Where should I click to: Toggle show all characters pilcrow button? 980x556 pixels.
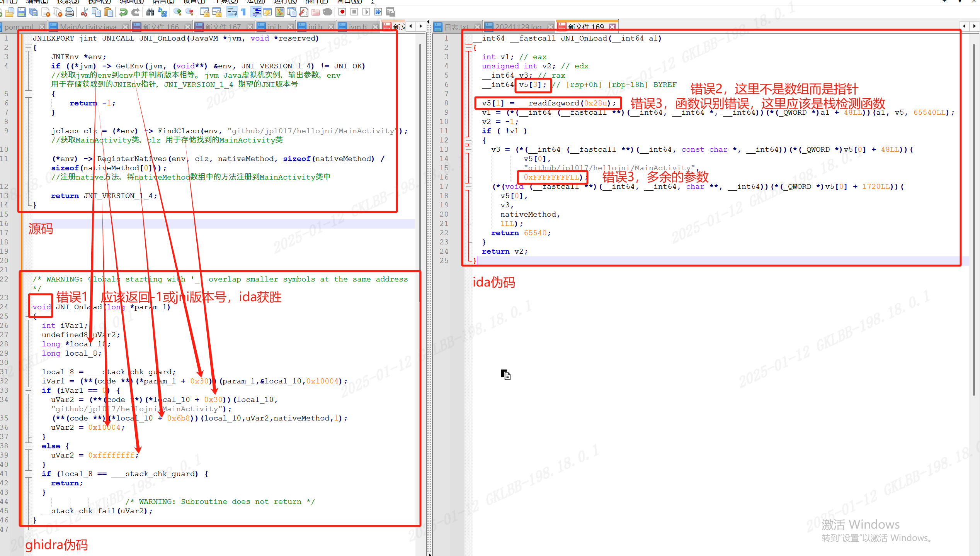243,12
